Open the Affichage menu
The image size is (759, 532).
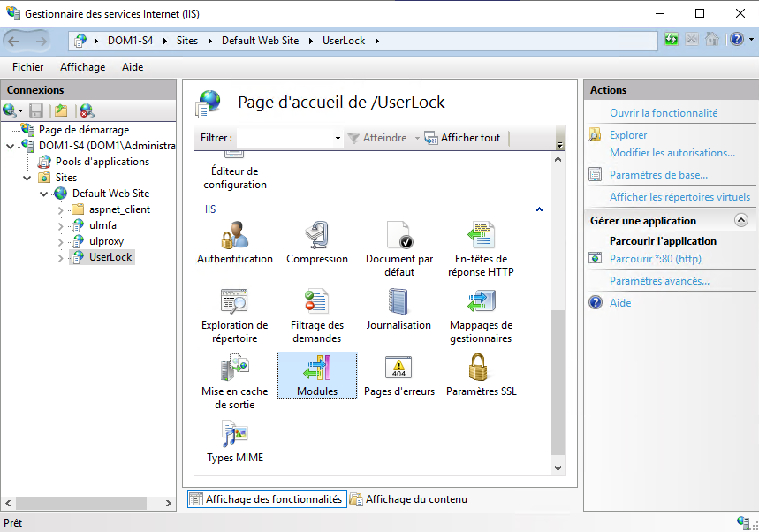pos(82,67)
